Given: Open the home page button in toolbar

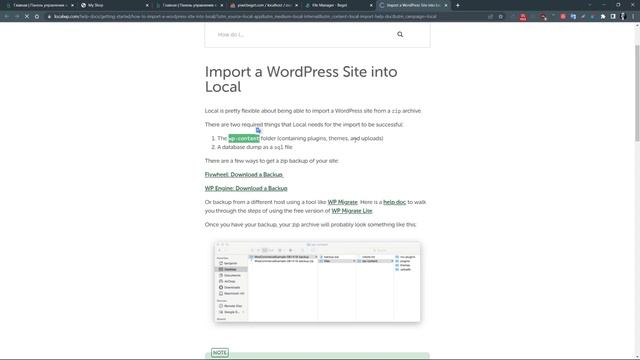Looking at the screenshot, I should (x=37, y=17).
